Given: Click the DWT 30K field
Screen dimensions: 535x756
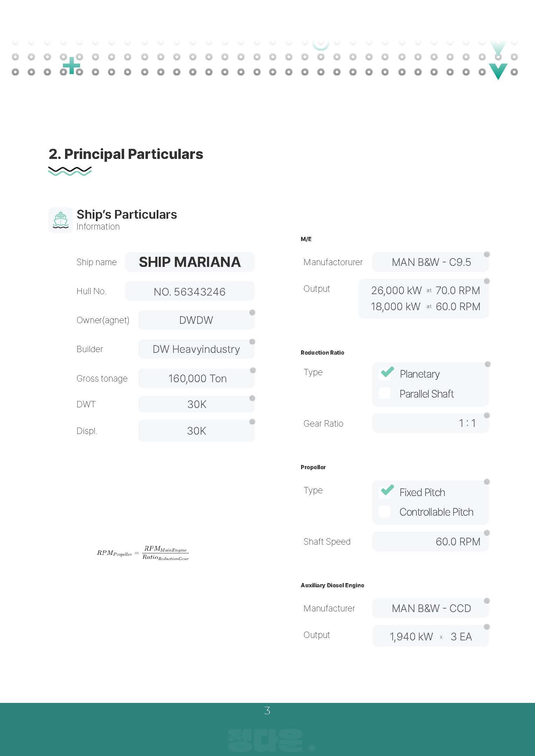Looking at the screenshot, I should [x=197, y=404].
